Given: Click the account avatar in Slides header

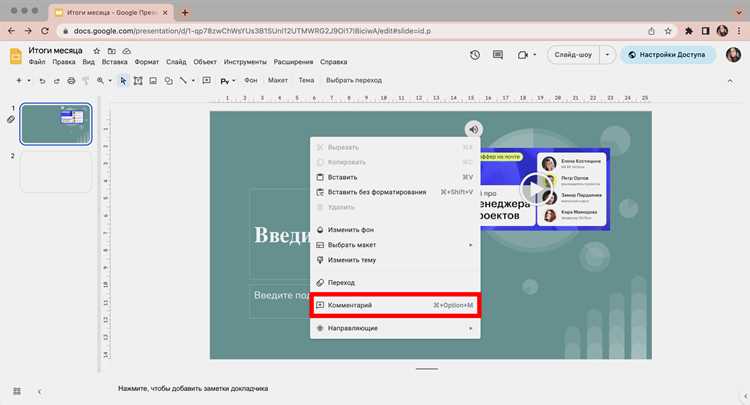Looking at the screenshot, I should 733,55.
